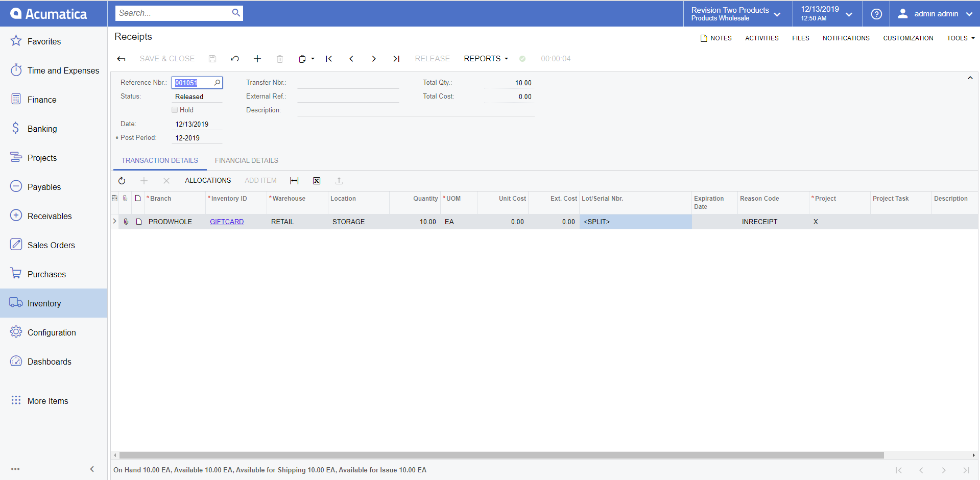Add a new receipt record with plus icon
The width and height of the screenshot is (980, 480).
pos(257,59)
